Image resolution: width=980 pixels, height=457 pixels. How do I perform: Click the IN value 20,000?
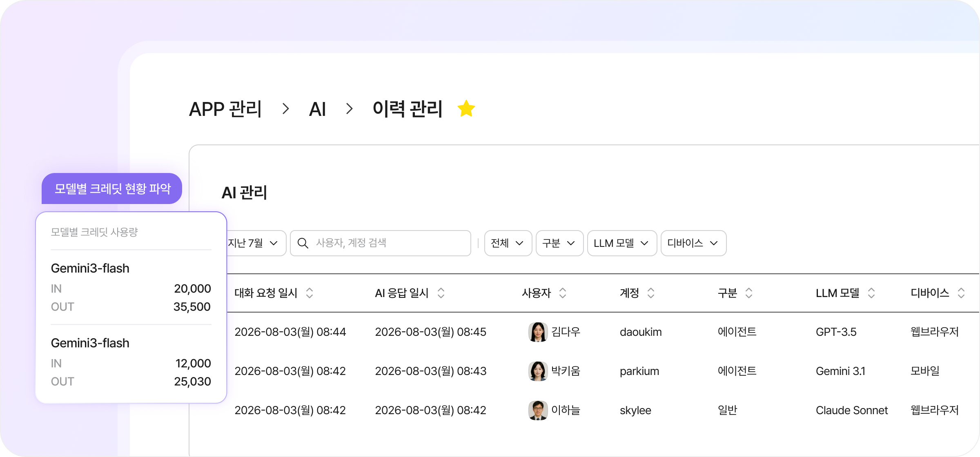pyautogui.click(x=192, y=289)
